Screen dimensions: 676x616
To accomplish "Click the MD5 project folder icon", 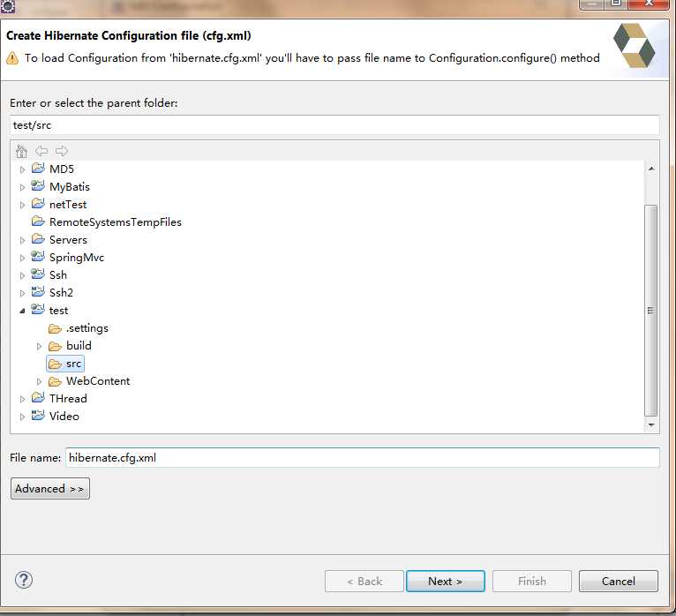I will [x=38, y=168].
